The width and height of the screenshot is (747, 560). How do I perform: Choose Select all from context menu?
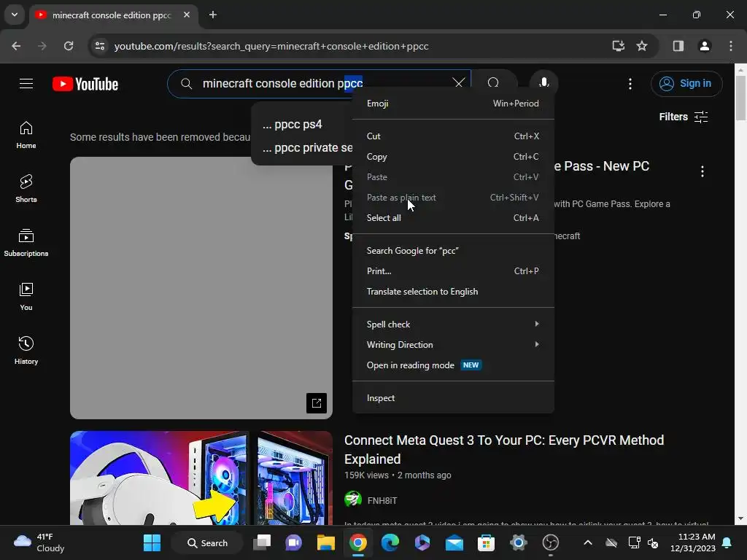[x=453, y=218]
